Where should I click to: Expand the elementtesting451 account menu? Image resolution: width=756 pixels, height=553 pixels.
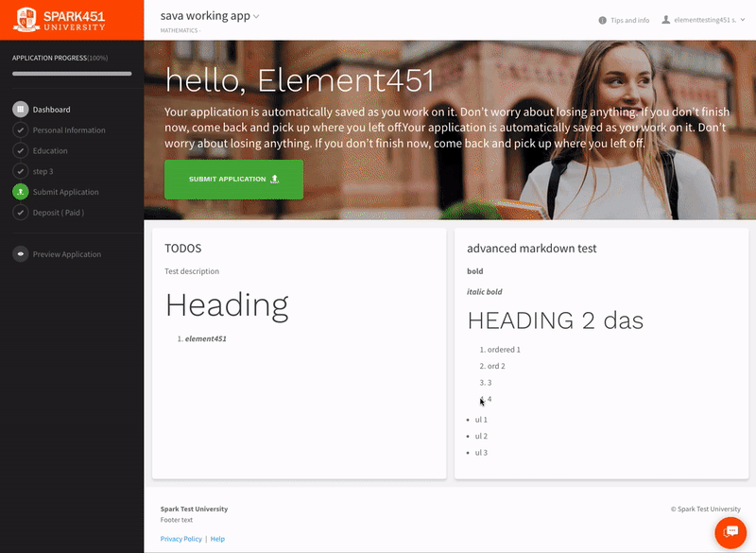710,19
